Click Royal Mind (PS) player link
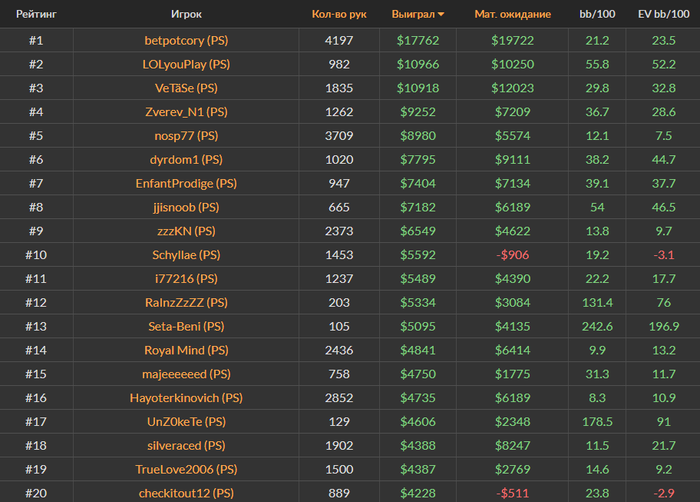This screenshot has height=502, width=700. [187, 350]
